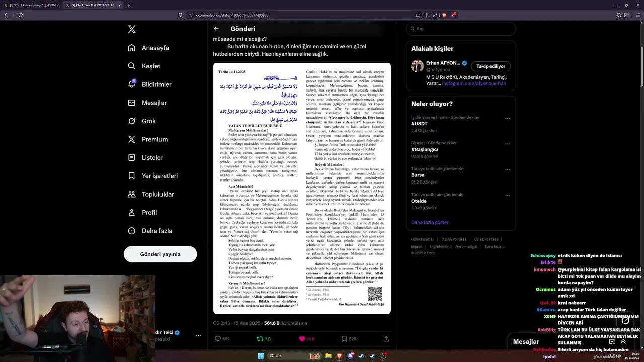Open a new browser tab
The image size is (644, 362).
coord(129,5)
